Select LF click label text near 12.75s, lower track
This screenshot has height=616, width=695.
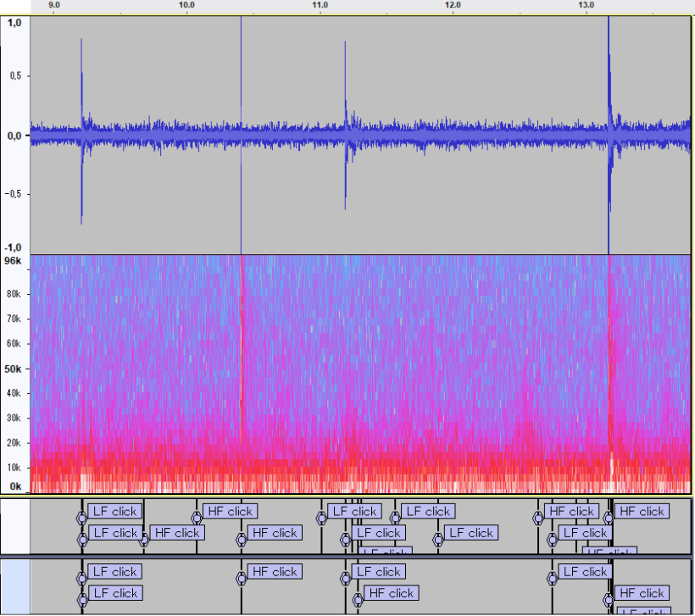point(585,572)
